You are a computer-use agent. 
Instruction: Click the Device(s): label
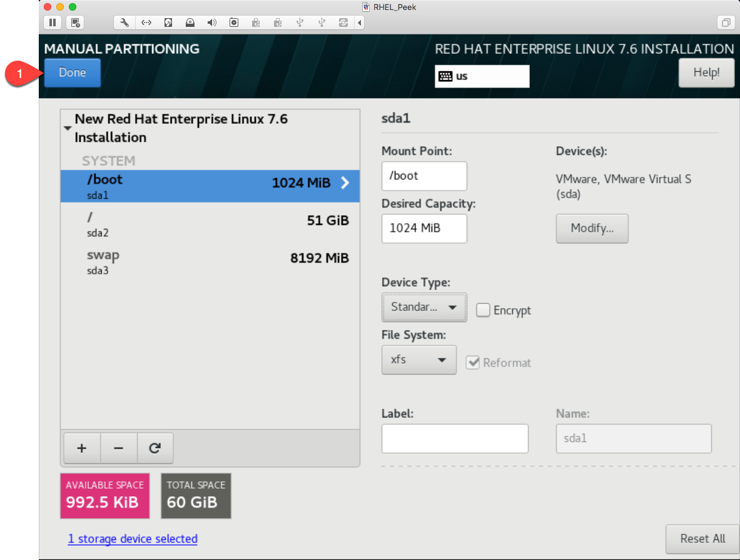point(582,151)
